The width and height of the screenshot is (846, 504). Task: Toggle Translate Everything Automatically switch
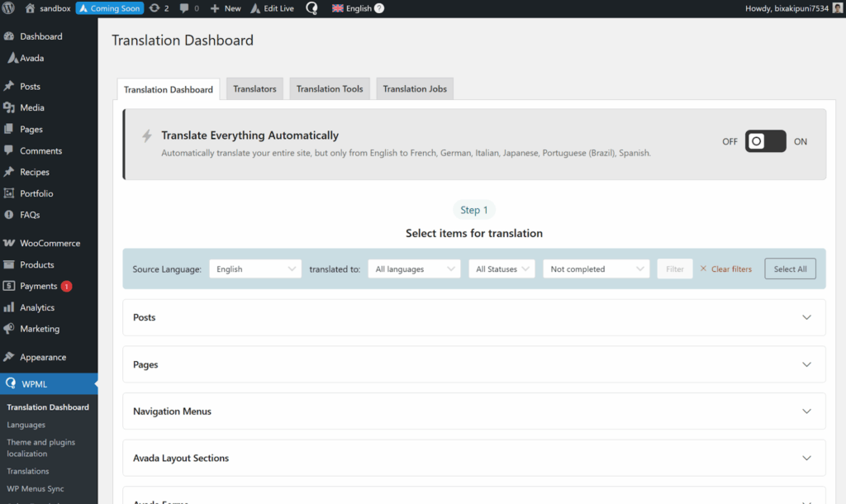(765, 141)
